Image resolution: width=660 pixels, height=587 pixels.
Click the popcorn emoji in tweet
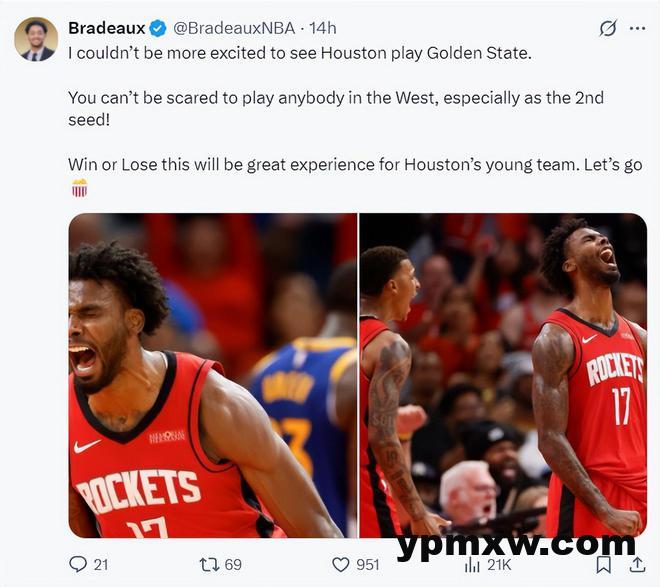(79, 188)
